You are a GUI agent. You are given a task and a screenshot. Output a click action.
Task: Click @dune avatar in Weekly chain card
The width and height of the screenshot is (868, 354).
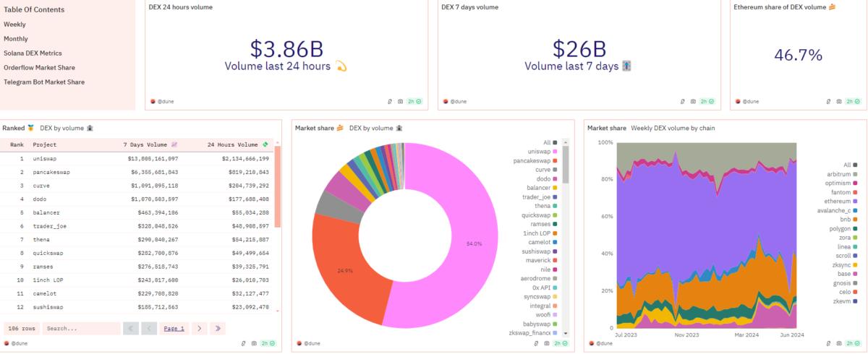(x=592, y=343)
